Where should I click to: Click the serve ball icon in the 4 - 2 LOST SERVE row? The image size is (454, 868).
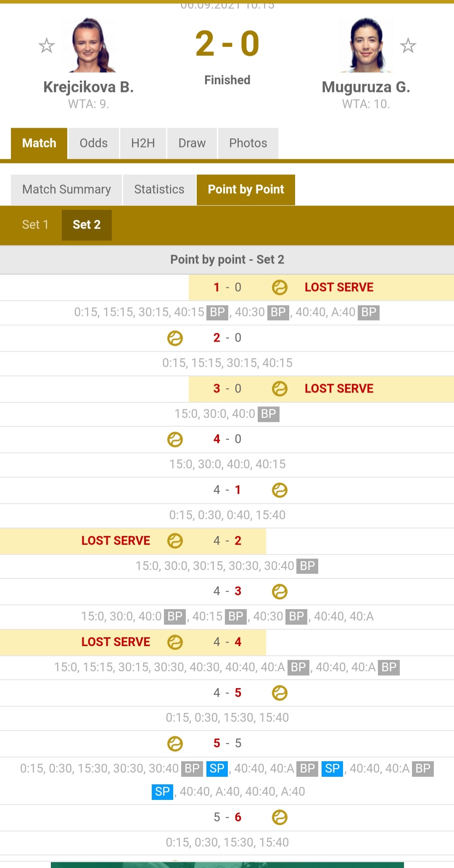[175, 541]
